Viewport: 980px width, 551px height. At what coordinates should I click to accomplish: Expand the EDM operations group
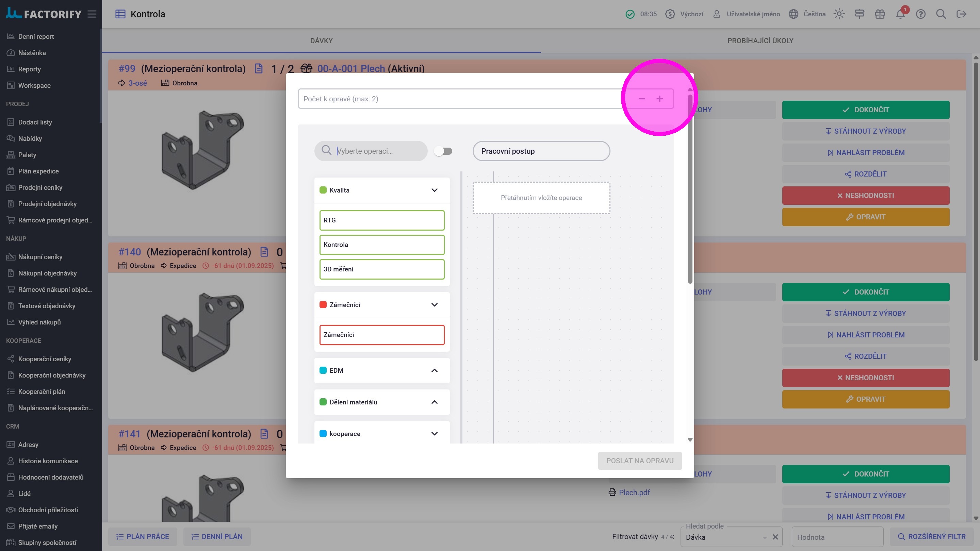click(x=434, y=370)
